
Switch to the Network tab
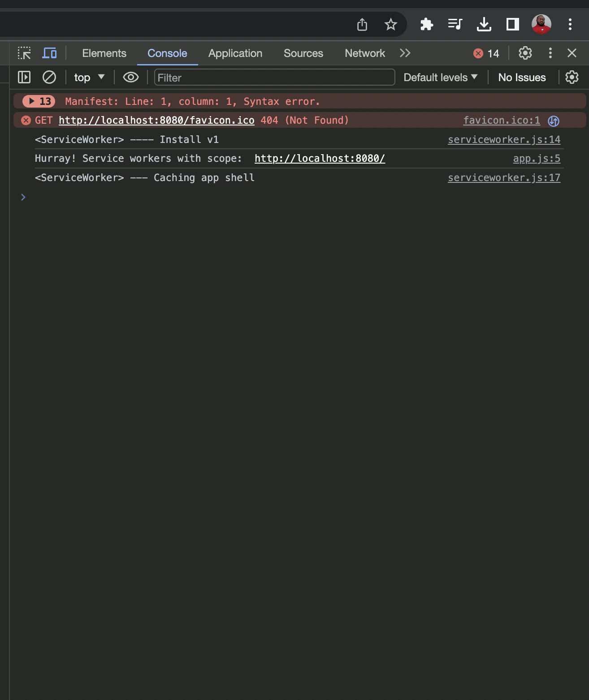364,53
